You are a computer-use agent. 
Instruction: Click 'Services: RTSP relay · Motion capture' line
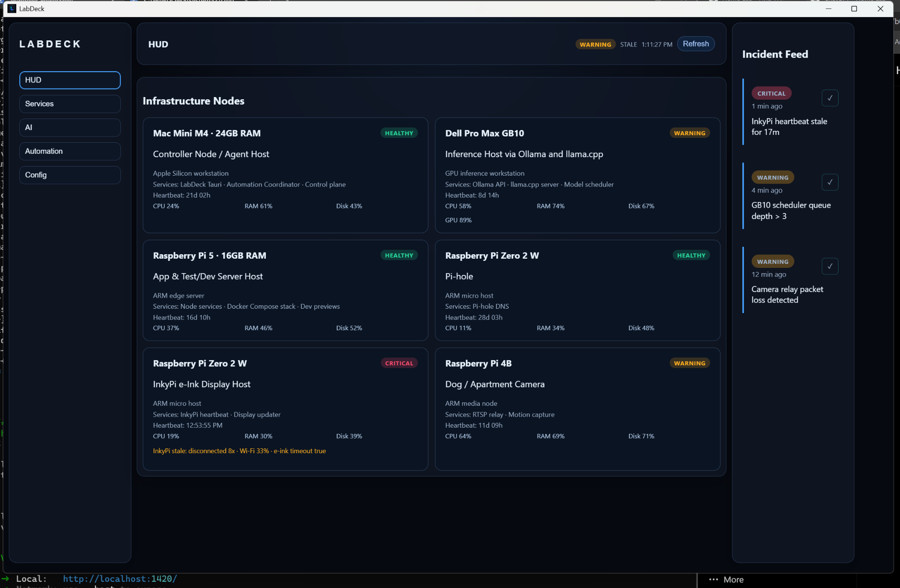500,414
